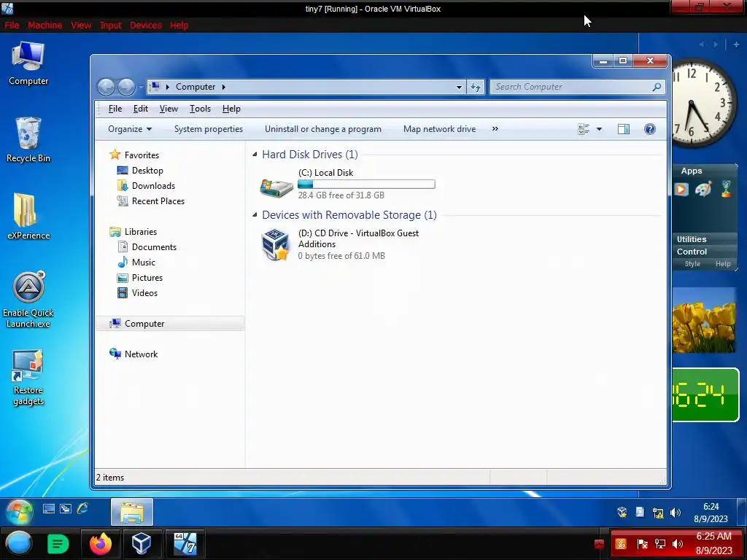Screen dimensions: 747x560
Task: Click the arrow after Computer in breadcrumb
Action: [x=223, y=87]
